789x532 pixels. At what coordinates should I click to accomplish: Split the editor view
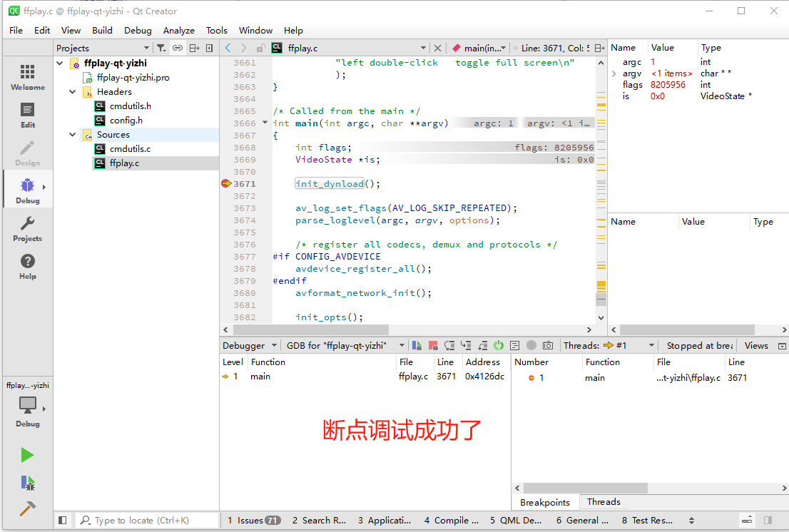[x=599, y=48]
